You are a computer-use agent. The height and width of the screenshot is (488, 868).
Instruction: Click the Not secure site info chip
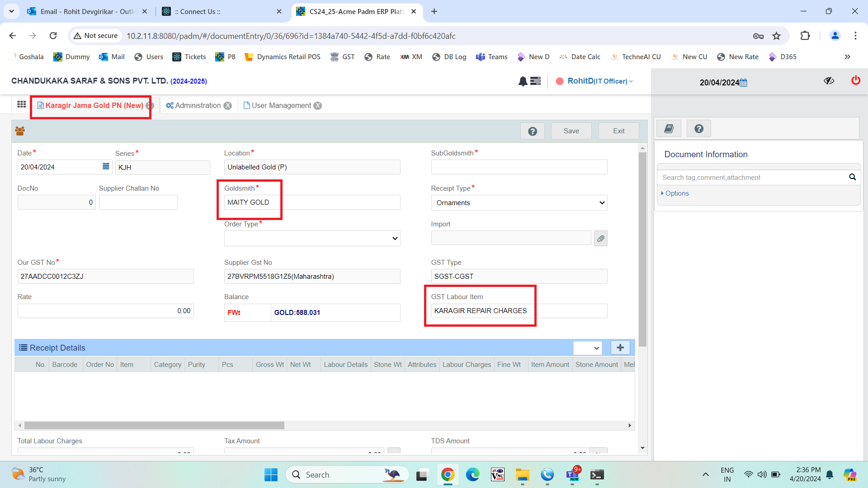96,36
